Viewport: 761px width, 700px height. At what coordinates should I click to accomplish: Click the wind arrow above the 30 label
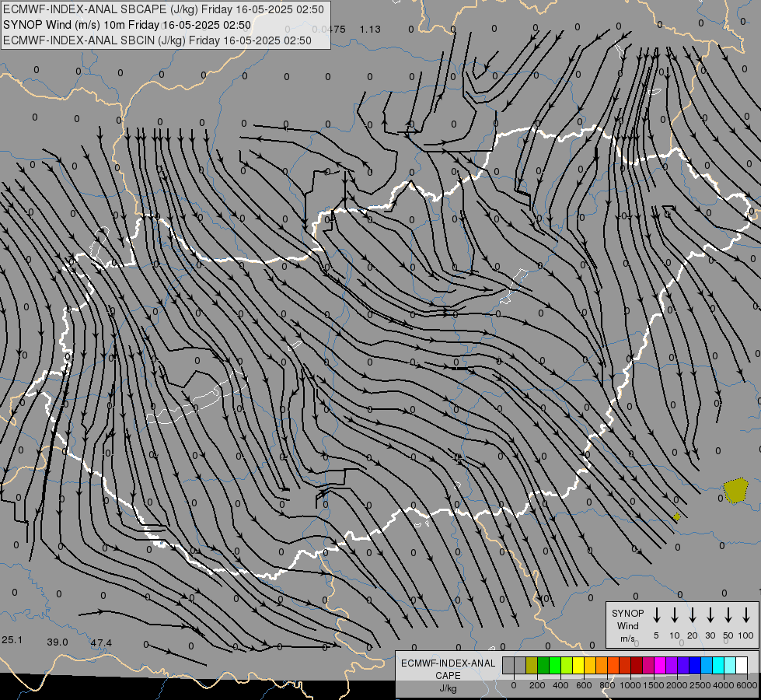tap(710, 615)
